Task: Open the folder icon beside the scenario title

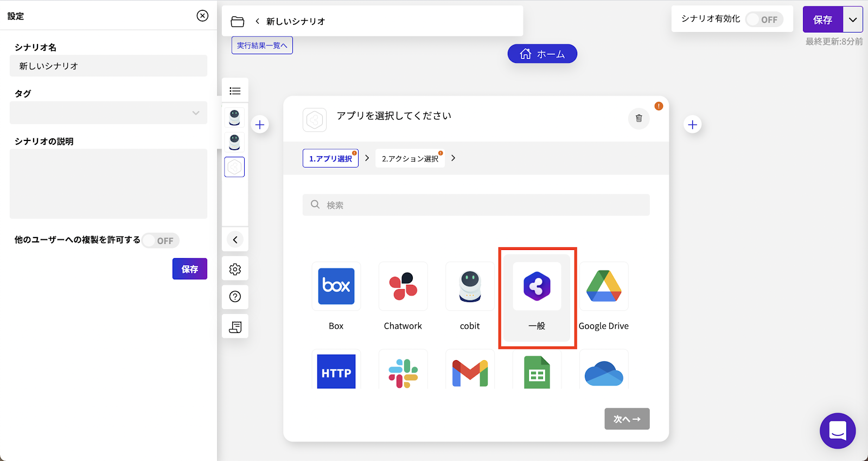Action: [238, 22]
